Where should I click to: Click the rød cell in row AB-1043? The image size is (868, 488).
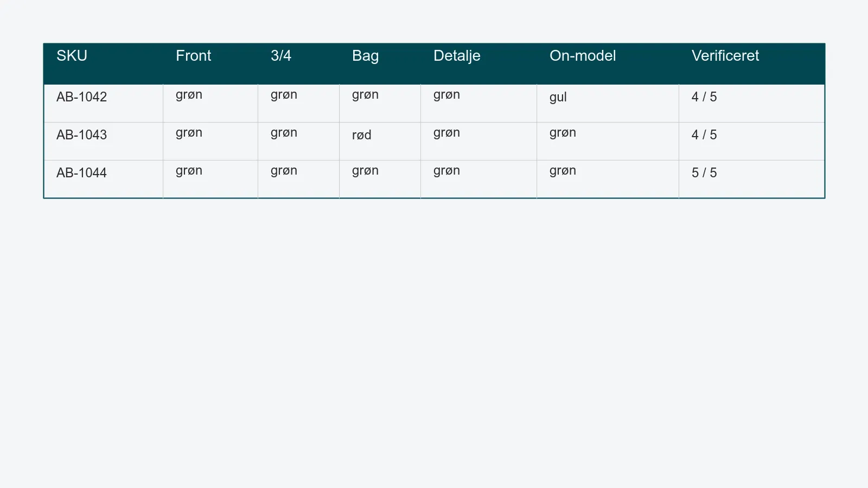(380, 141)
